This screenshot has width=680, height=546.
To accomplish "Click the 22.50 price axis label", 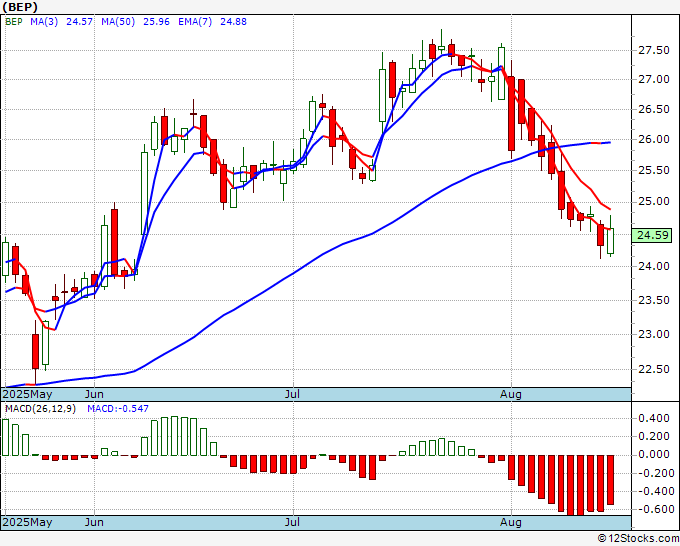I will 654,369.
